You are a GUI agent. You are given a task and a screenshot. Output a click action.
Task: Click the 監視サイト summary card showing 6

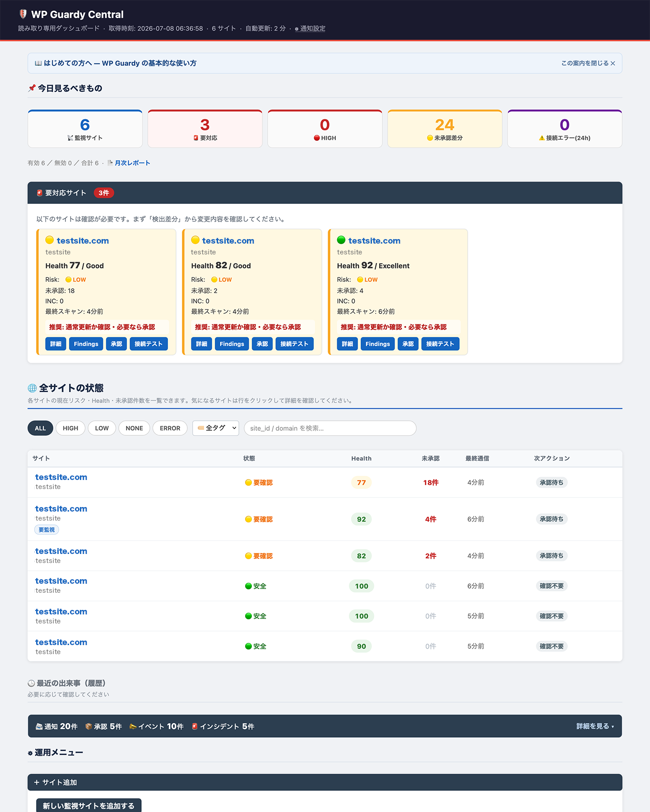click(x=85, y=129)
